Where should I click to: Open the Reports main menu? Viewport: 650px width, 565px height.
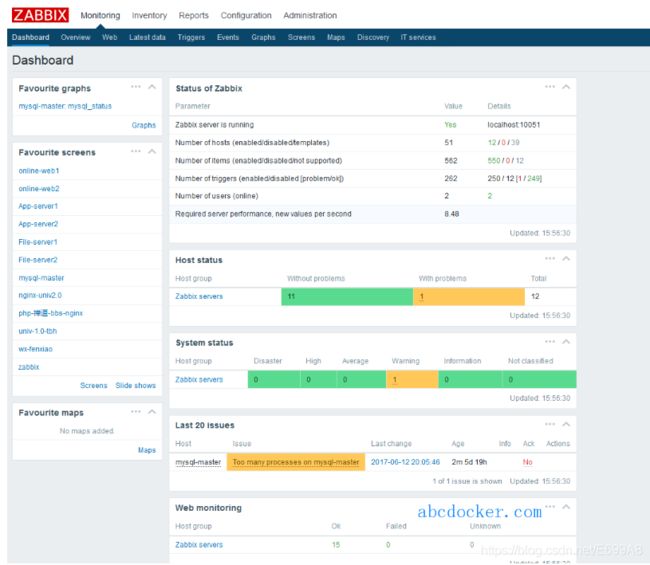pos(194,15)
